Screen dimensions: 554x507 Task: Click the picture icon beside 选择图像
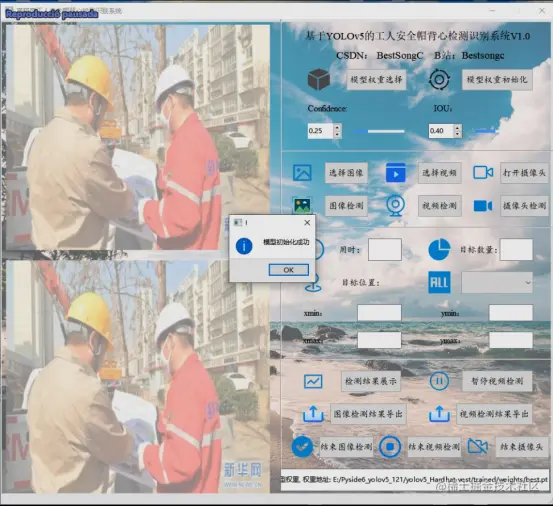click(x=302, y=173)
